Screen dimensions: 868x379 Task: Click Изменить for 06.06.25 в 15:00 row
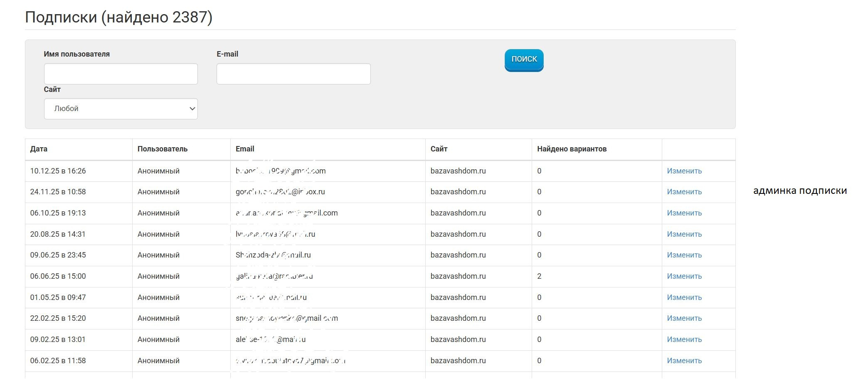pyautogui.click(x=684, y=276)
